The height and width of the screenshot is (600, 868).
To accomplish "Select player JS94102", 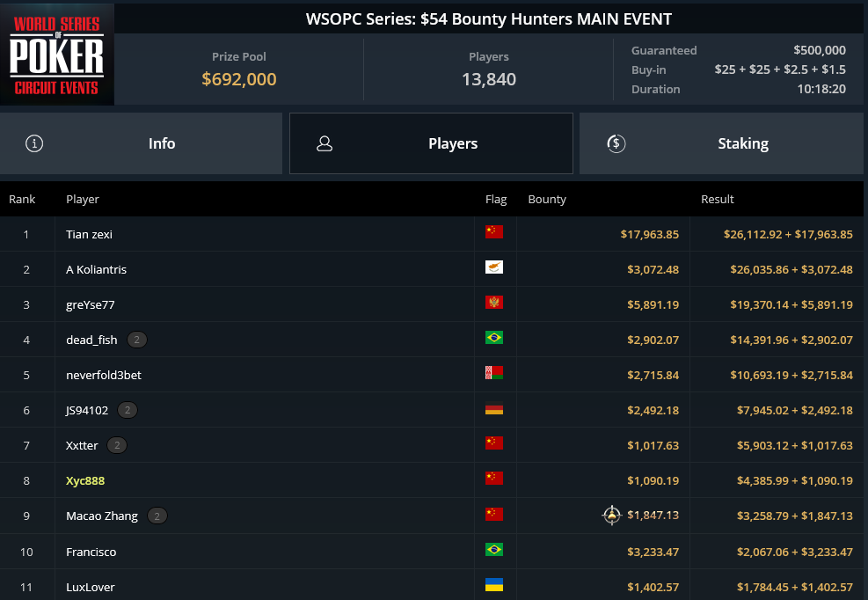I will pos(87,411).
